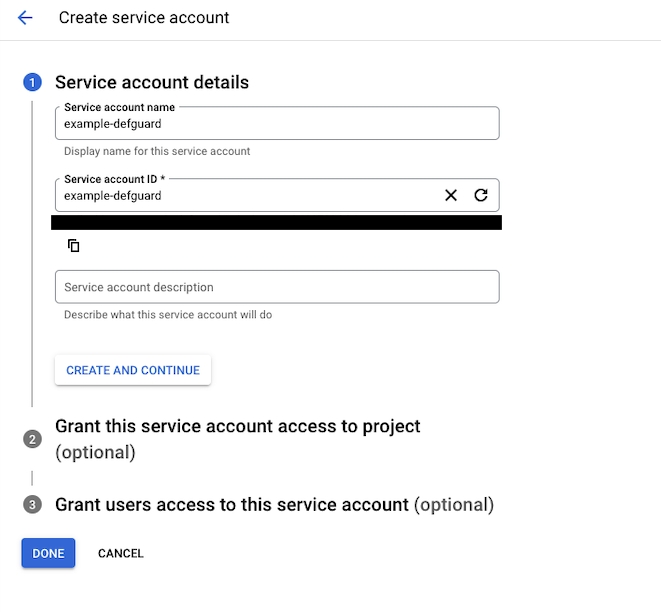Select the step 1 number circle

point(32,83)
